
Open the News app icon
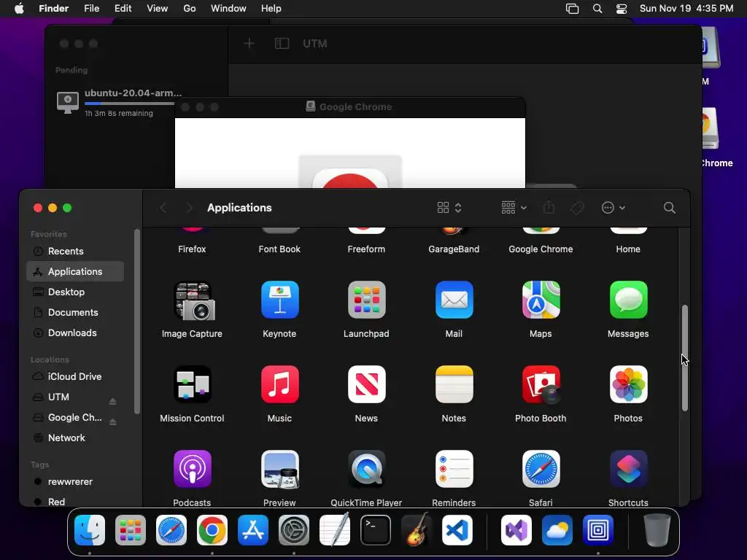tap(366, 384)
